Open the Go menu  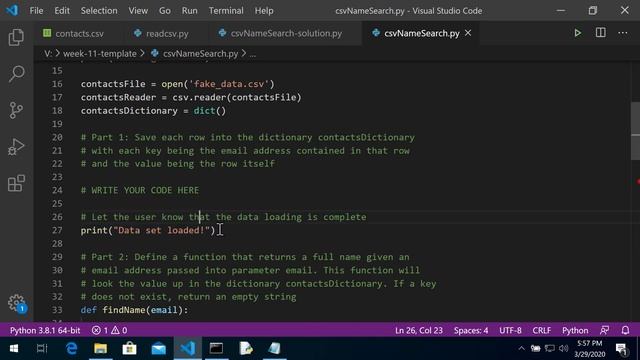pos(164,11)
